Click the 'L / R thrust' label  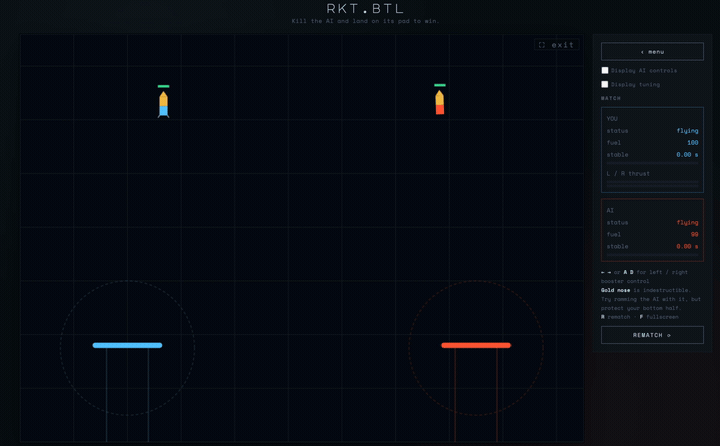click(628, 173)
